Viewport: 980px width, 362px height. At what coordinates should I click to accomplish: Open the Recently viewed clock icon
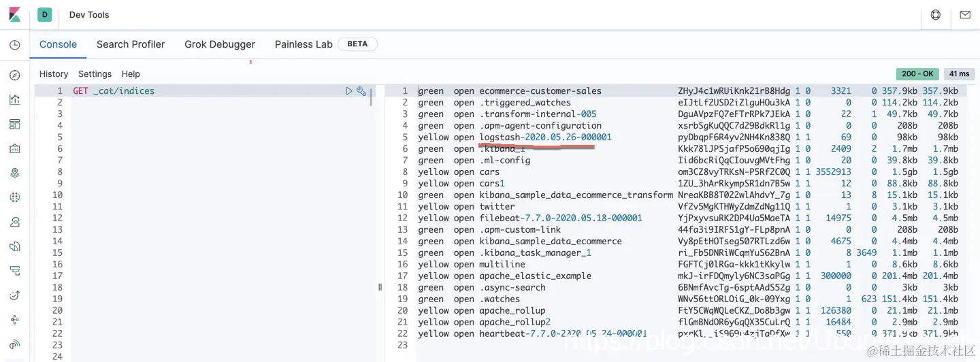tap(15, 45)
